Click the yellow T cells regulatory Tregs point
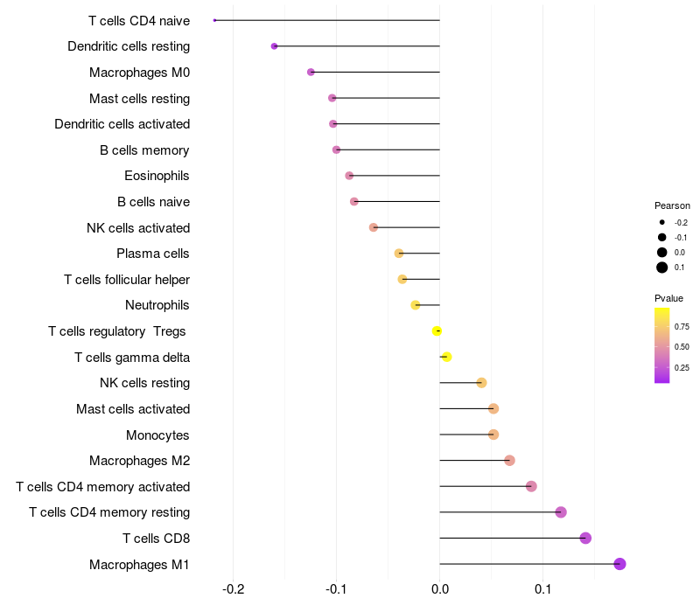This screenshot has width=700, height=612. (x=437, y=331)
